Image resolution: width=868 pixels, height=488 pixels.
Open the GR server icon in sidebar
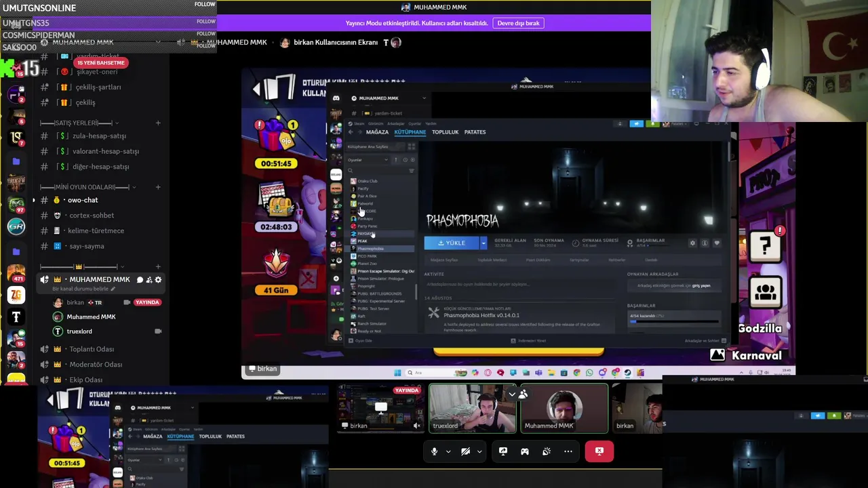coord(16,226)
